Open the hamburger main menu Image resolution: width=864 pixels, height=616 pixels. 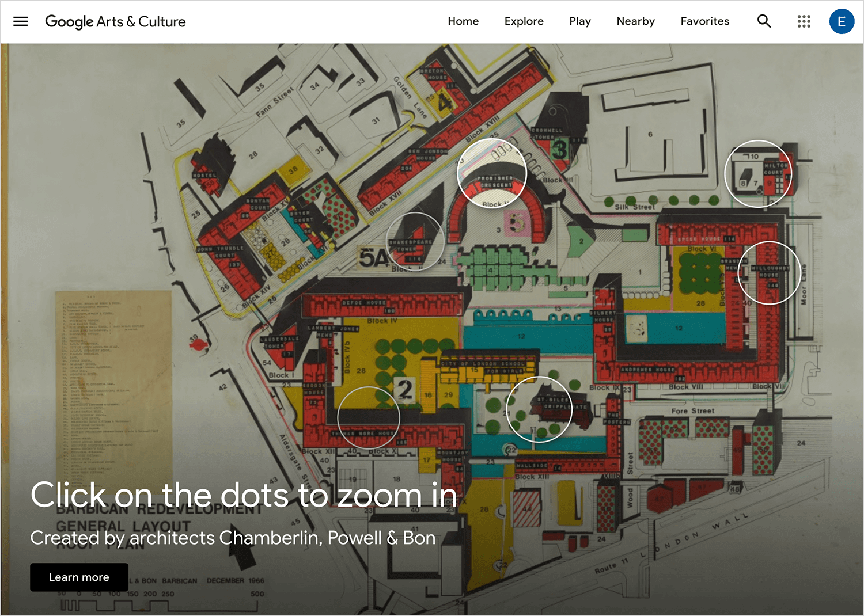[21, 21]
